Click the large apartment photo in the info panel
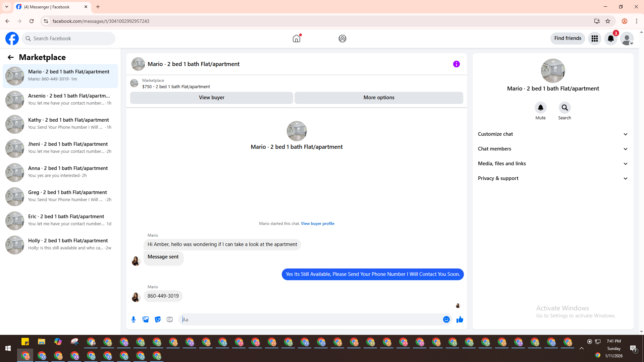644x362 pixels. click(x=553, y=71)
